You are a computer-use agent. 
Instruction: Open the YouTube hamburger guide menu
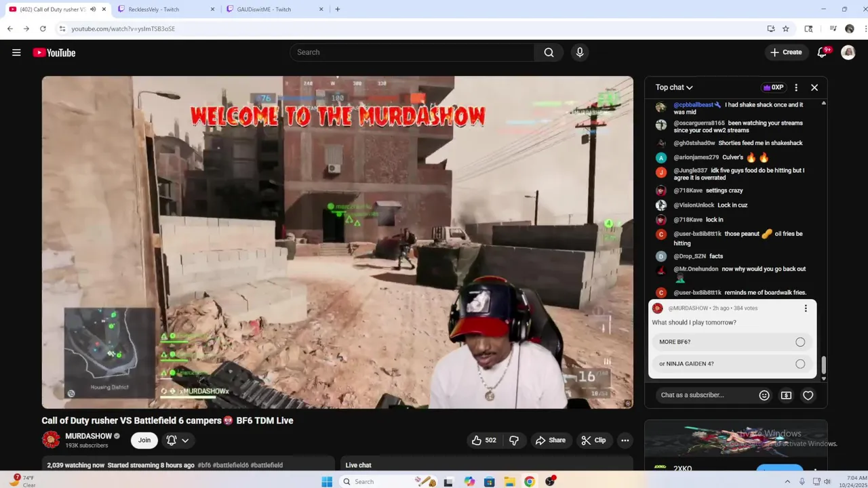(16, 52)
